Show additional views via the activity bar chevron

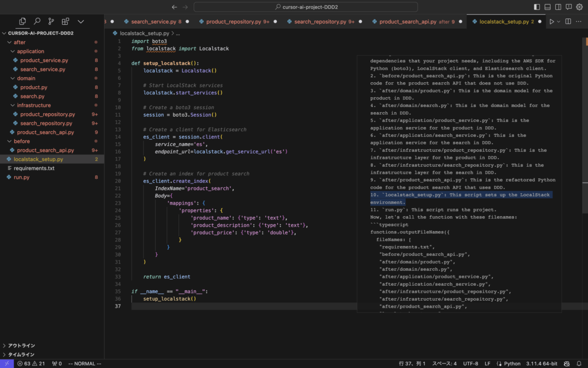[80, 21]
